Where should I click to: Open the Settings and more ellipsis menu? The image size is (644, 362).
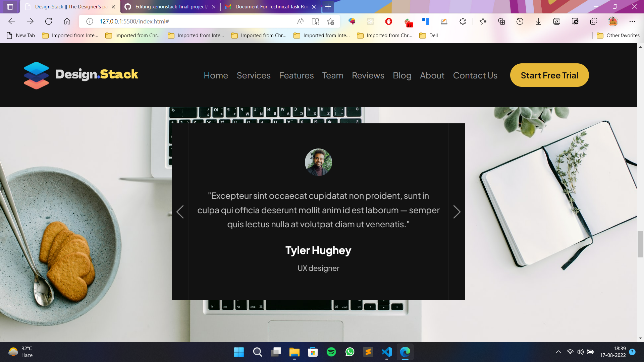632,21
